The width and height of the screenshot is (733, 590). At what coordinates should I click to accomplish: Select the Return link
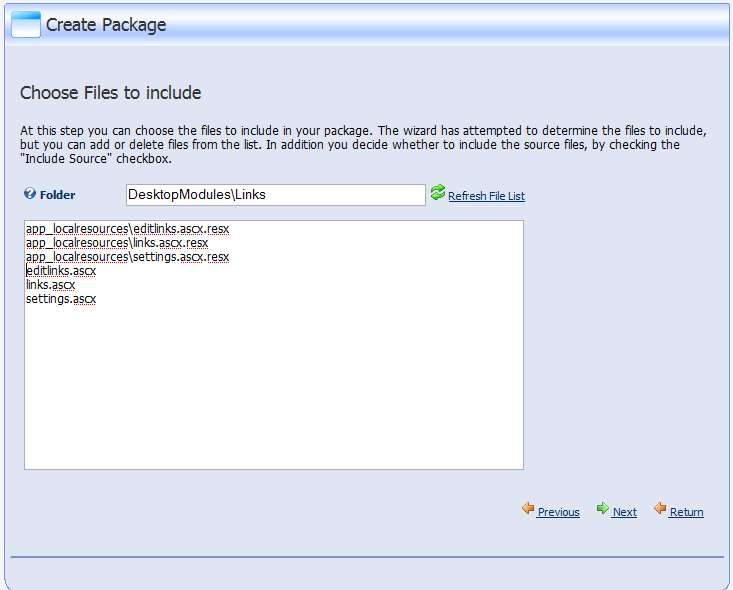686,512
